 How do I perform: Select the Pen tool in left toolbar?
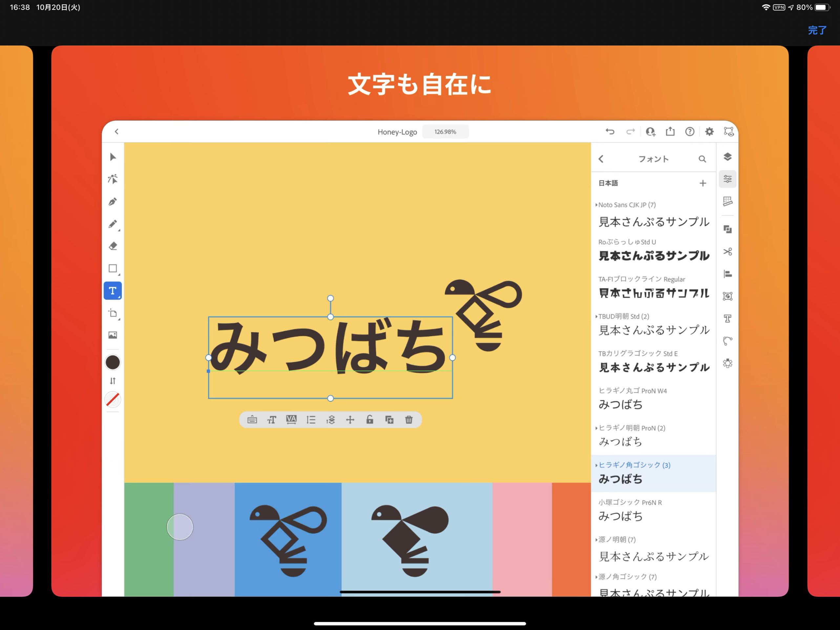[x=113, y=202]
